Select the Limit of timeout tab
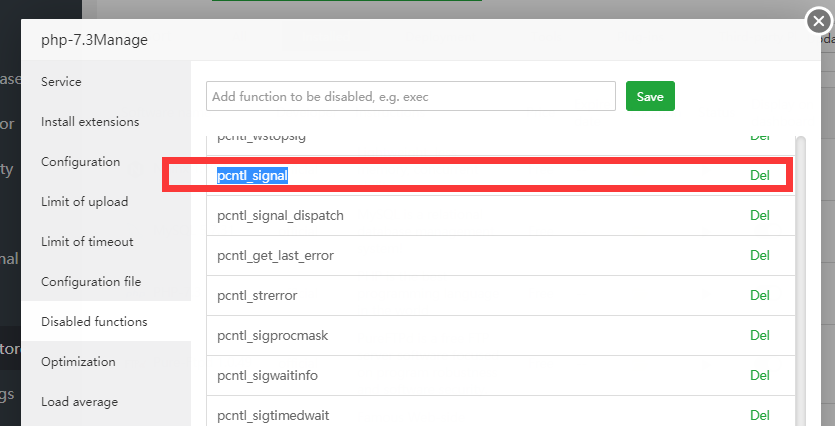 87,242
